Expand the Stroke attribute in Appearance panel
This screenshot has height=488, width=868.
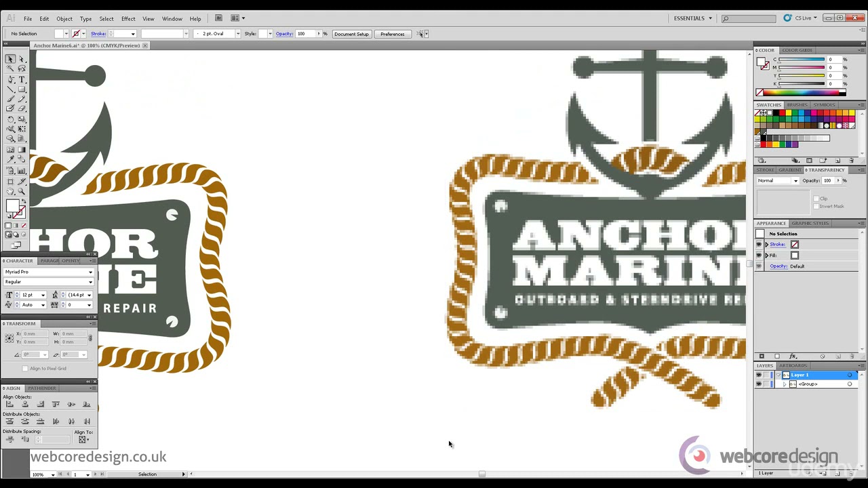pos(767,244)
